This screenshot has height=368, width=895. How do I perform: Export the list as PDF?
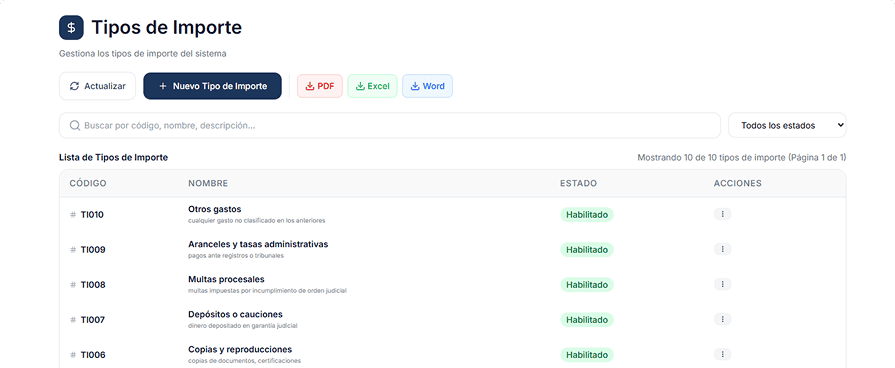pyautogui.click(x=320, y=86)
